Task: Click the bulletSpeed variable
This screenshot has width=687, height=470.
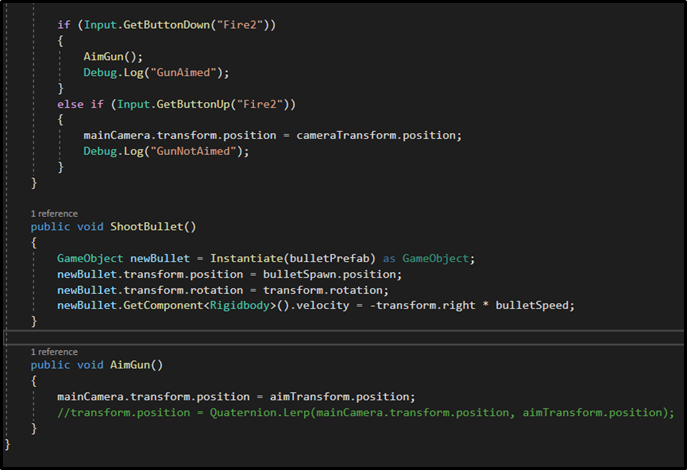Action: pos(532,306)
